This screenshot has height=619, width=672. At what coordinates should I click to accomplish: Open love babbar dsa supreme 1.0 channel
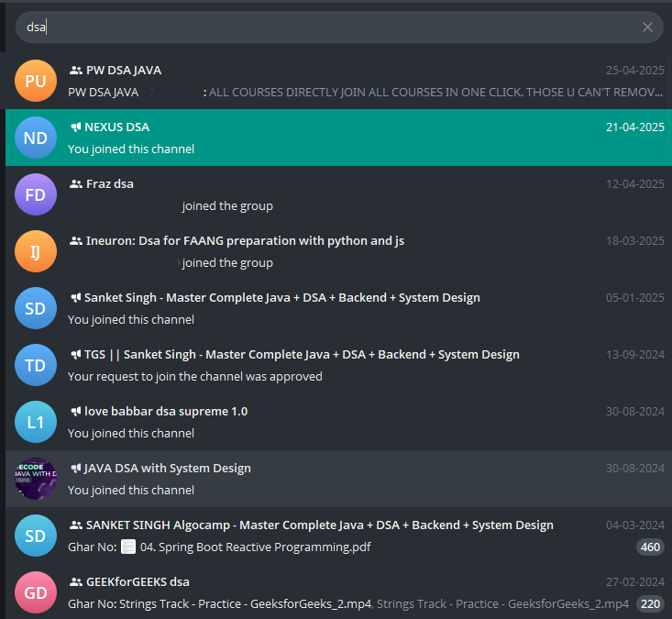click(x=165, y=412)
